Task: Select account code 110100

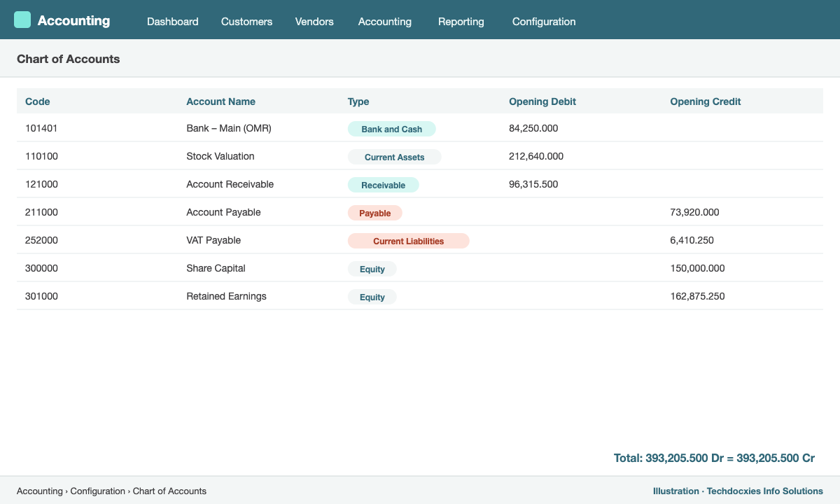Action: point(41,156)
